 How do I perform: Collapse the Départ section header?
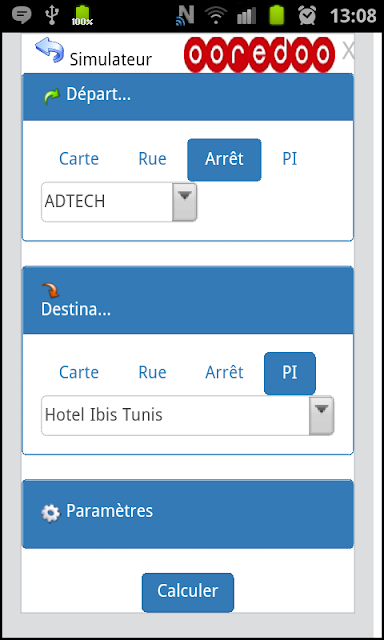pyautogui.click(x=188, y=97)
